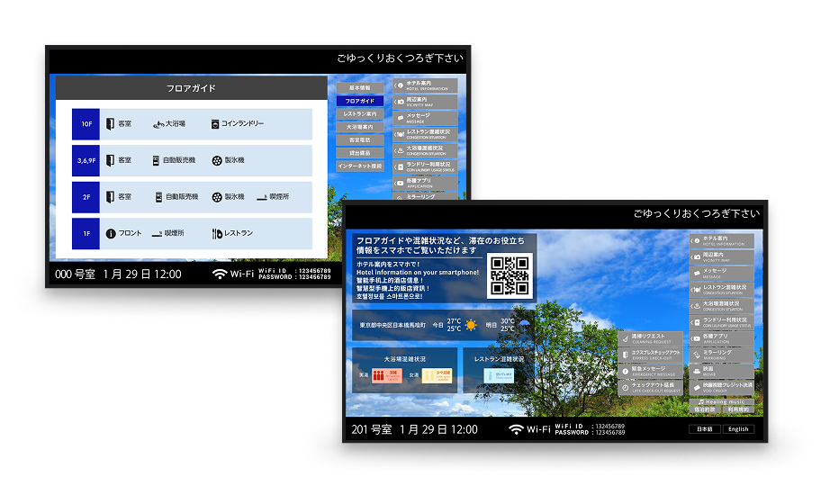Select the blue 10F floor tile
The width and height of the screenshot is (821, 504).
tap(86, 124)
